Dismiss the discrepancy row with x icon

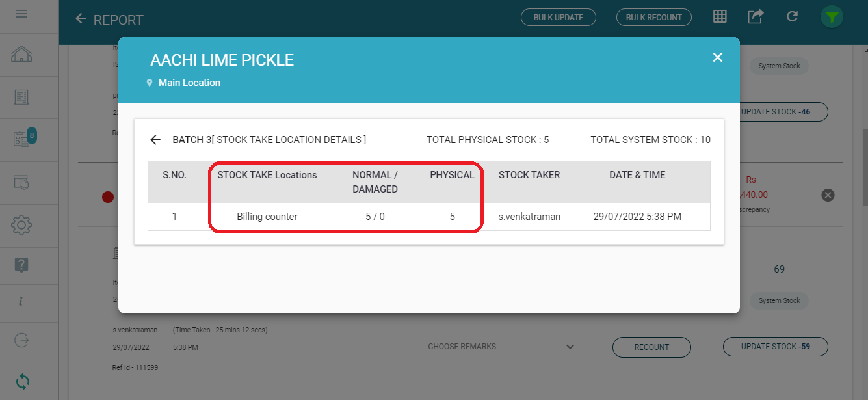click(828, 195)
